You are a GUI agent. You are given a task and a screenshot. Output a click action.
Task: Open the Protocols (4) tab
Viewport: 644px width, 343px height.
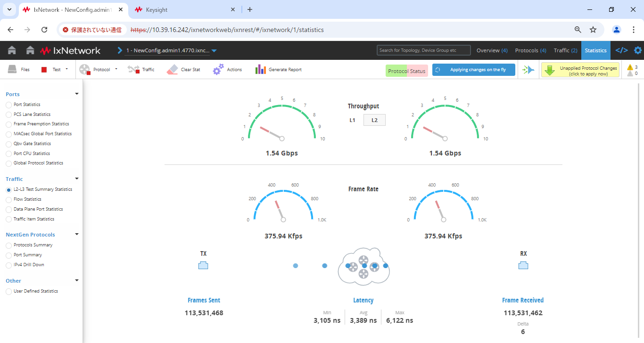[x=530, y=50]
